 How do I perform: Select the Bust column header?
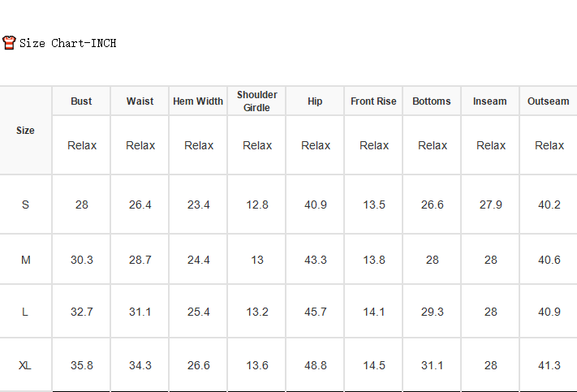[81, 101]
